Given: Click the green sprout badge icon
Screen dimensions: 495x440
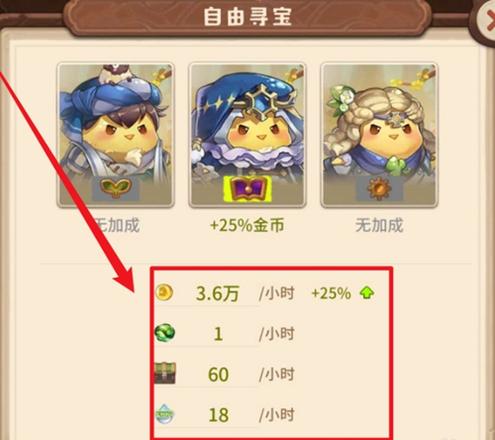Looking at the screenshot, I should tap(115, 189).
